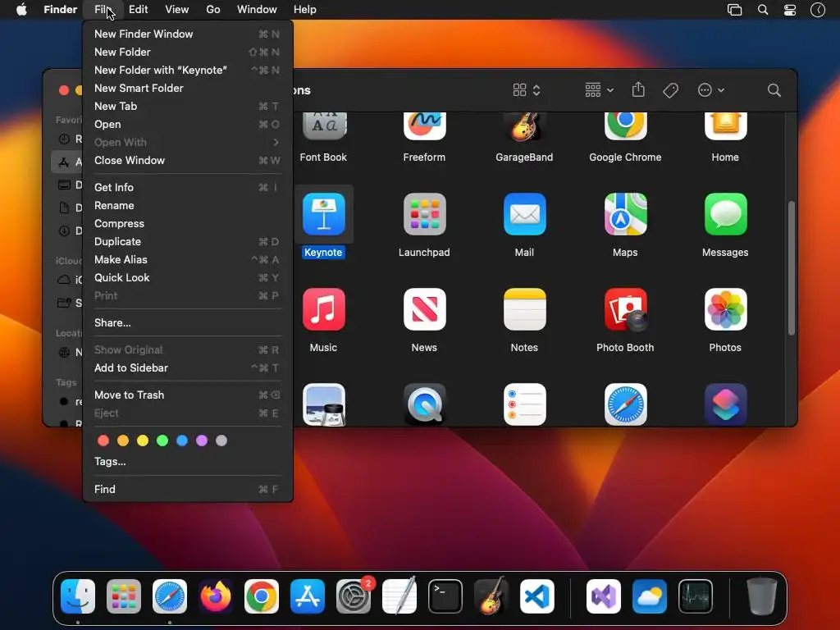Open the More actions ellipsis dropdown
Viewport: 840px width, 630px height.
[711, 90]
